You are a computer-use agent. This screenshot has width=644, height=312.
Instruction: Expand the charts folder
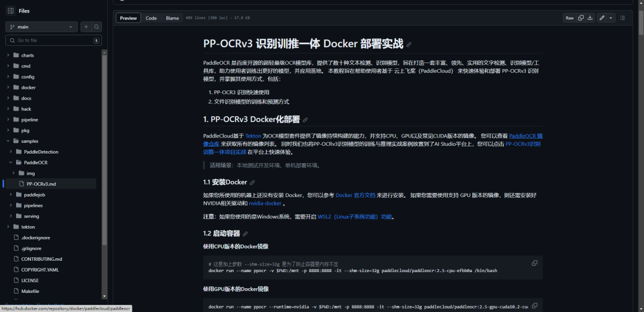click(x=8, y=55)
